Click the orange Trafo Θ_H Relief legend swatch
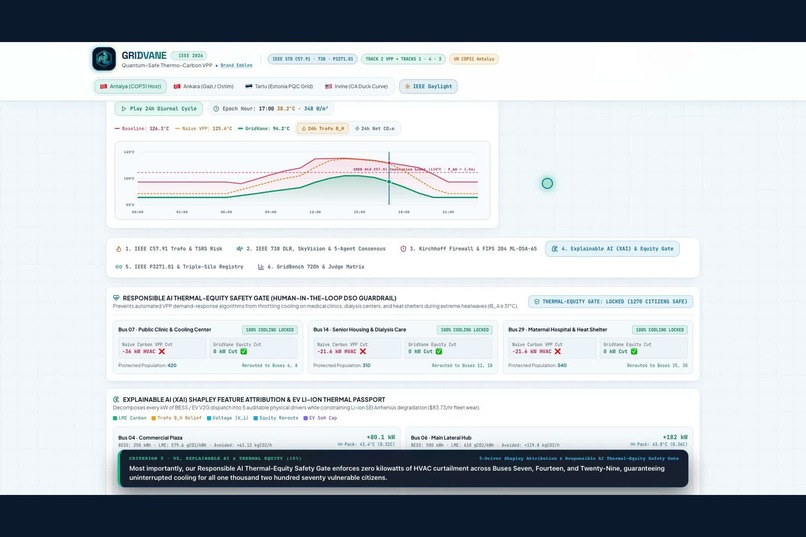Screen dimensions: 806x537 (153, 418)
